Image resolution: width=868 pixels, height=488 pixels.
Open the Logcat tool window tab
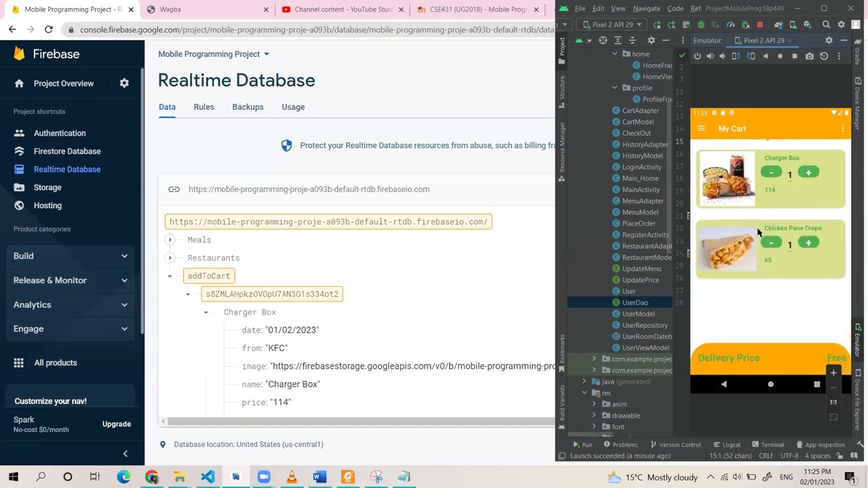tap(727, 445)
